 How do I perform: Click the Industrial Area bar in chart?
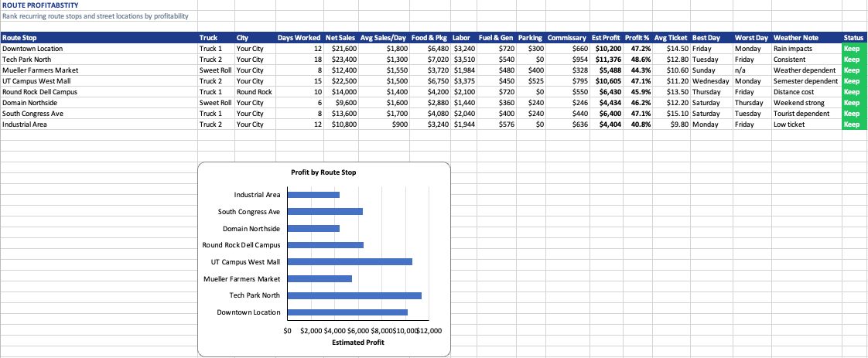tap(314, 195)
